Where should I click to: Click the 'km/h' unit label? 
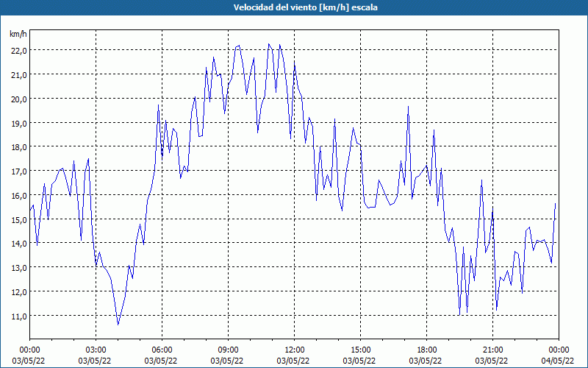coord(18,34)
